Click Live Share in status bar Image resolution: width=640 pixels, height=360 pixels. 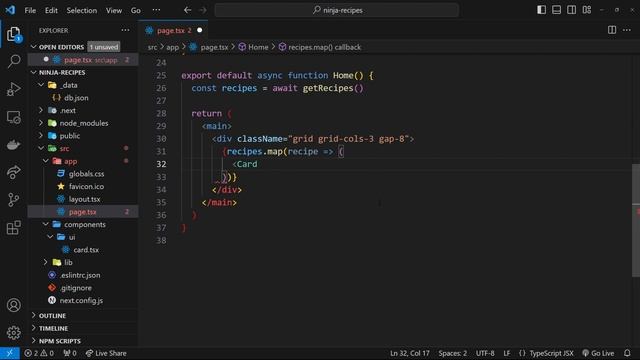point(106,353)
